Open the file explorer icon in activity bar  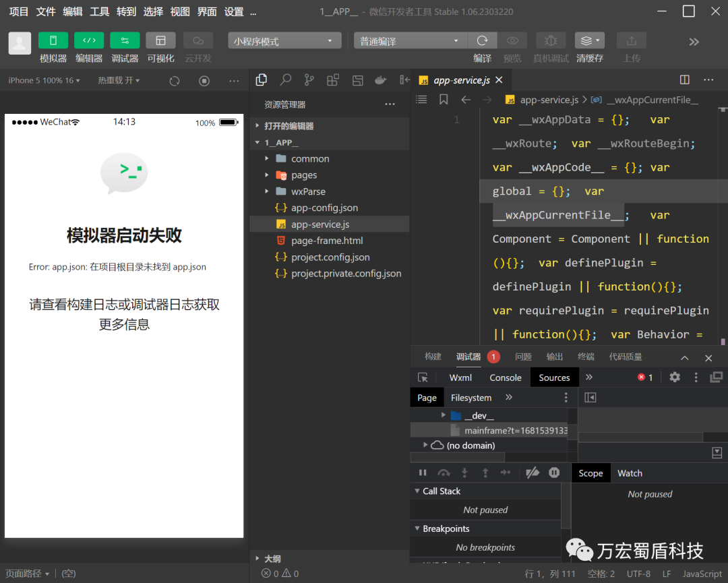tap(262, 80)
